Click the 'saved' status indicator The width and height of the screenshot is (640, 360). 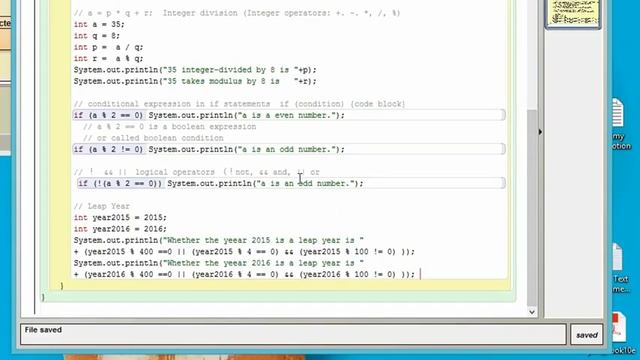pyautogui.click(x=587, y=335)
